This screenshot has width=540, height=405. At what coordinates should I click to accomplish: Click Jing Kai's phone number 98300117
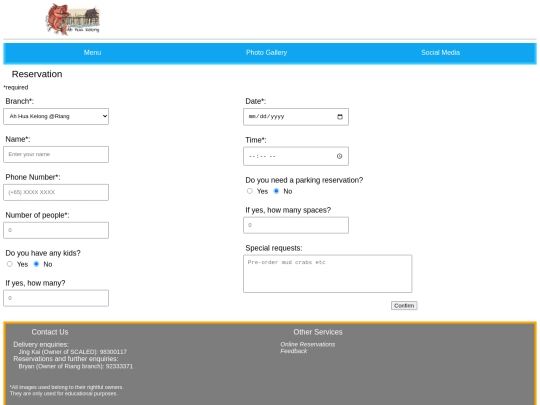click(113, 352)
